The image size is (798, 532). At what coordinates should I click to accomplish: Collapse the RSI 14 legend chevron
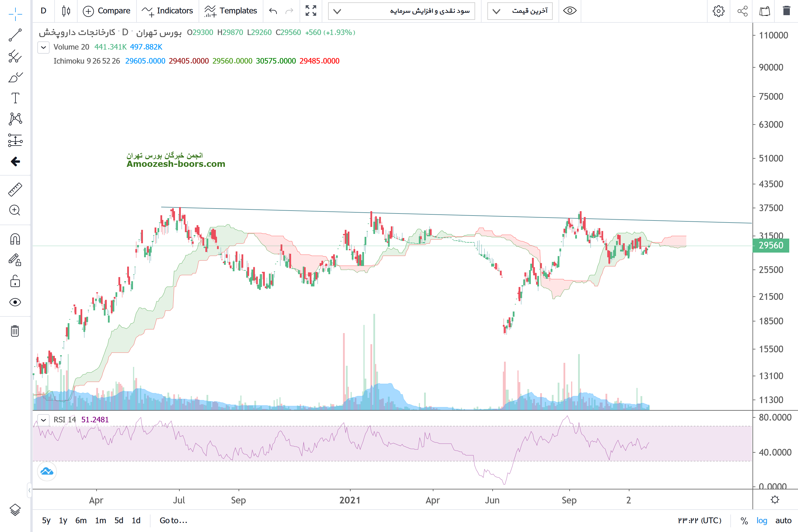click(43, 420)
